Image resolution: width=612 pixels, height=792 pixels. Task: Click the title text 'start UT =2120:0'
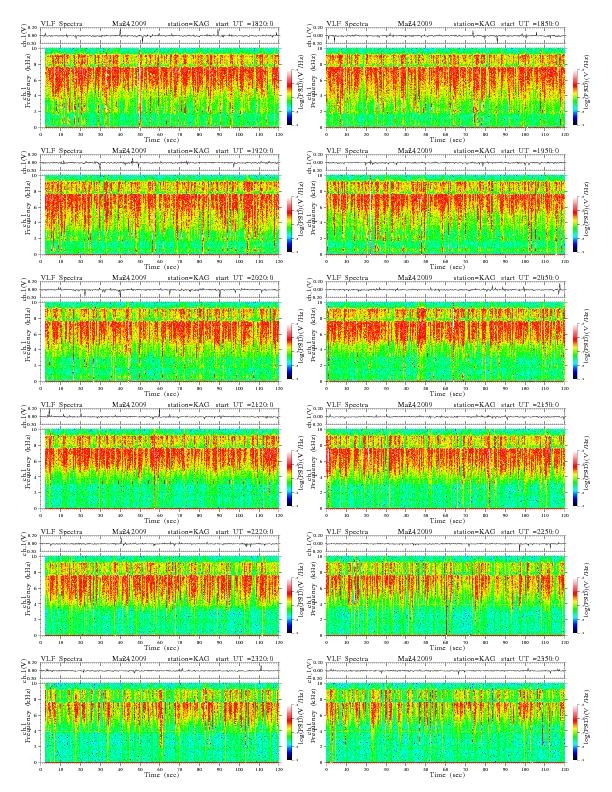click(x=244, y=405)
